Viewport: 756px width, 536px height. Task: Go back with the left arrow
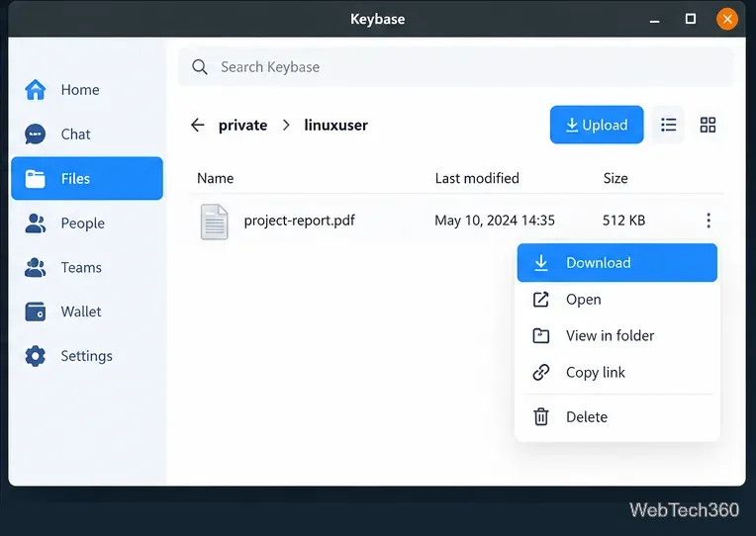click(x=198, y=126)
